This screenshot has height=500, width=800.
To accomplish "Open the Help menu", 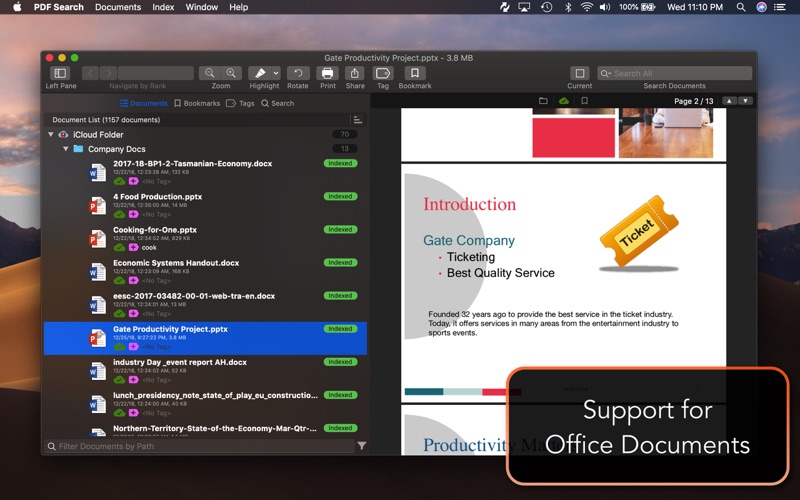I will (238, 7).
